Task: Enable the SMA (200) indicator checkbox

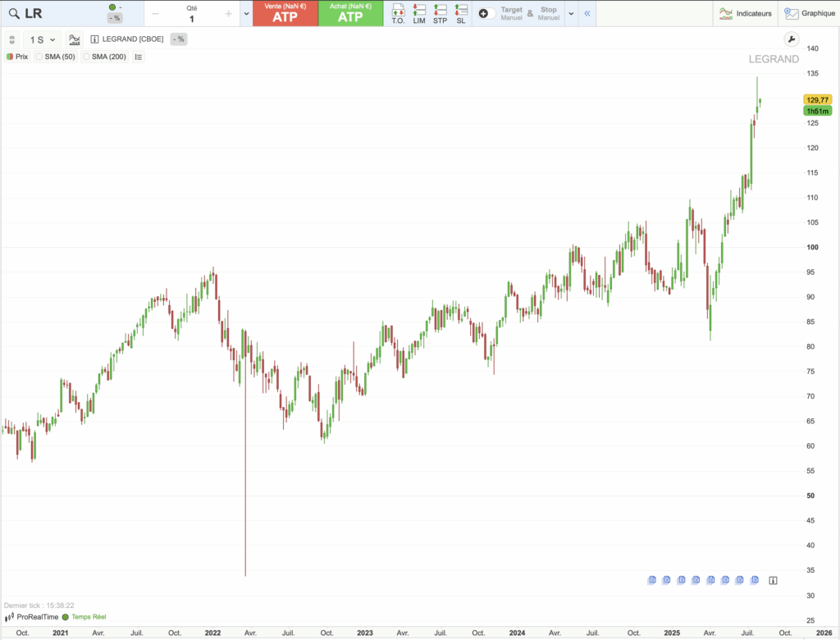Action: [86, 57]
